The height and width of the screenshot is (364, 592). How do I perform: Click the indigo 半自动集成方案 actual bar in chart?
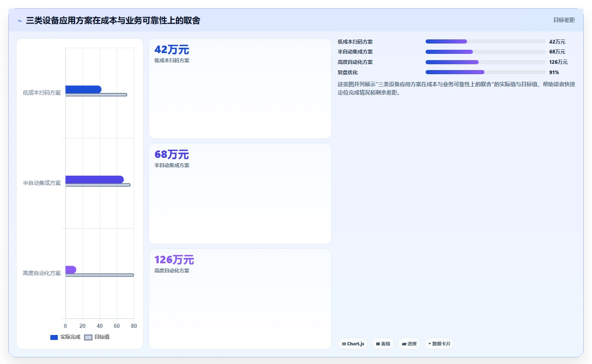pos(95,180)
